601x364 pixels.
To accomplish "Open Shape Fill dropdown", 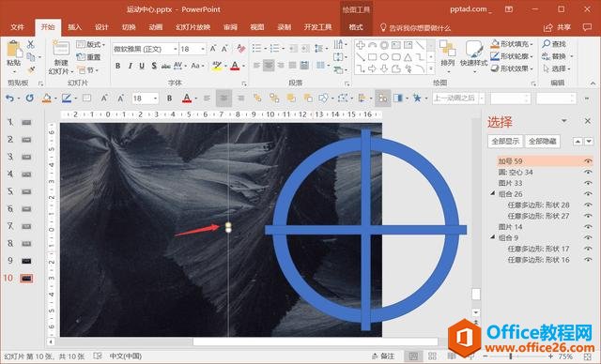I will click(x=511, y=44).
